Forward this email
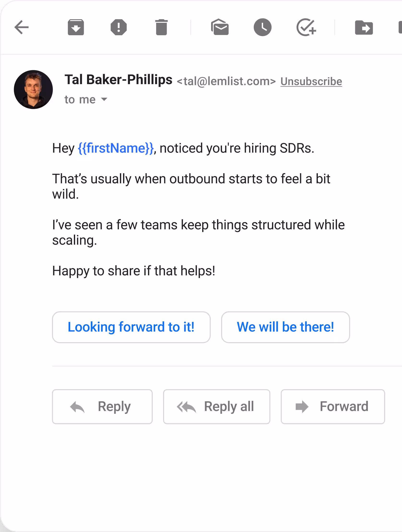Viewport: 402px width, 532px height. pos(333,406)
